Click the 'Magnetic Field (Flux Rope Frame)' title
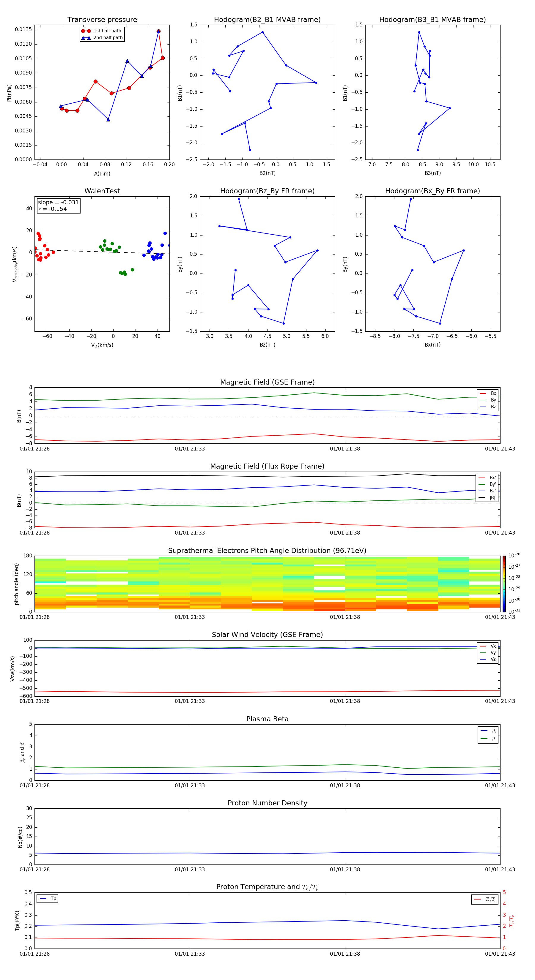The width and height of the screenshot is (535, 980). (x=267, y=467)
